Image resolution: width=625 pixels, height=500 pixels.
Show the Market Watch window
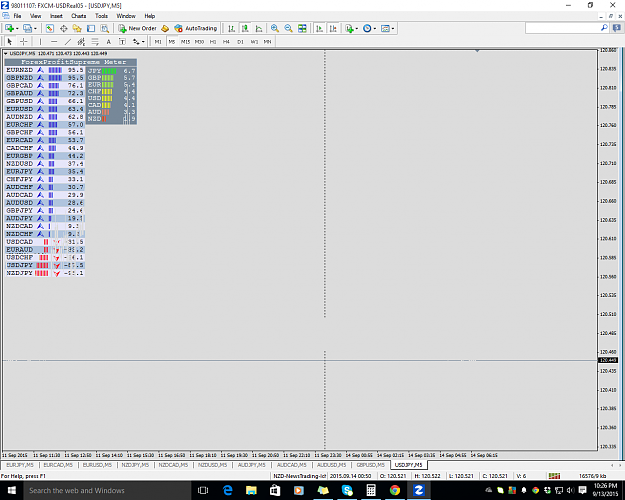(49, 28)
